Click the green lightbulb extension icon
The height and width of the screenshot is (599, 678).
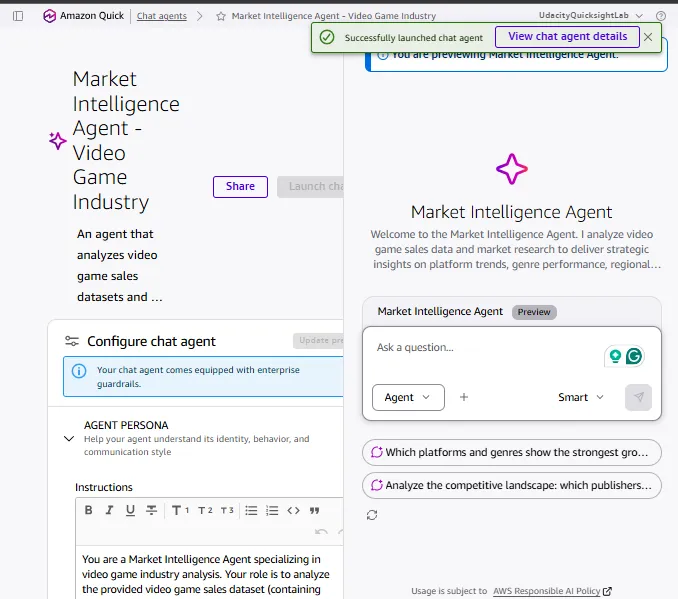[x=615, y=356]
